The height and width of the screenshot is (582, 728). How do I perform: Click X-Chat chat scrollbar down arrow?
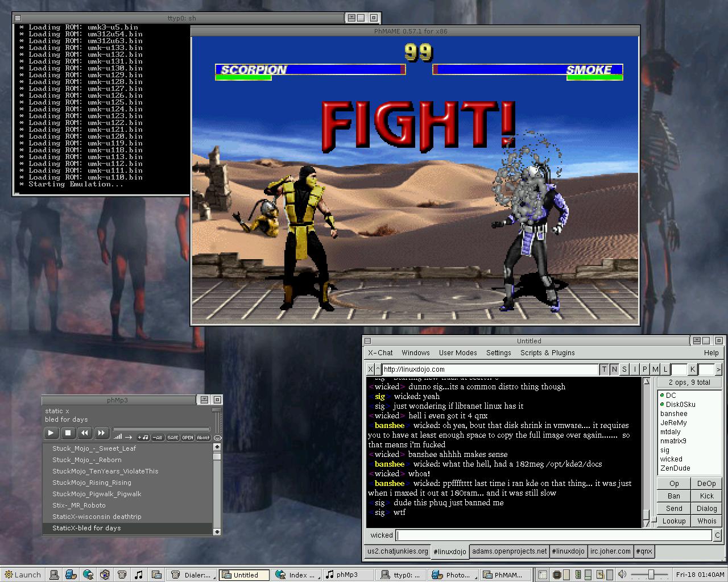(646, 523)
